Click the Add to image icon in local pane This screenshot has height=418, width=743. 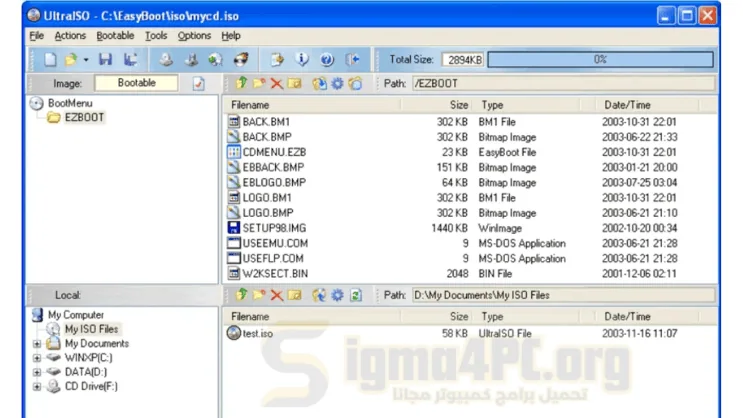[x=319, y=295]
